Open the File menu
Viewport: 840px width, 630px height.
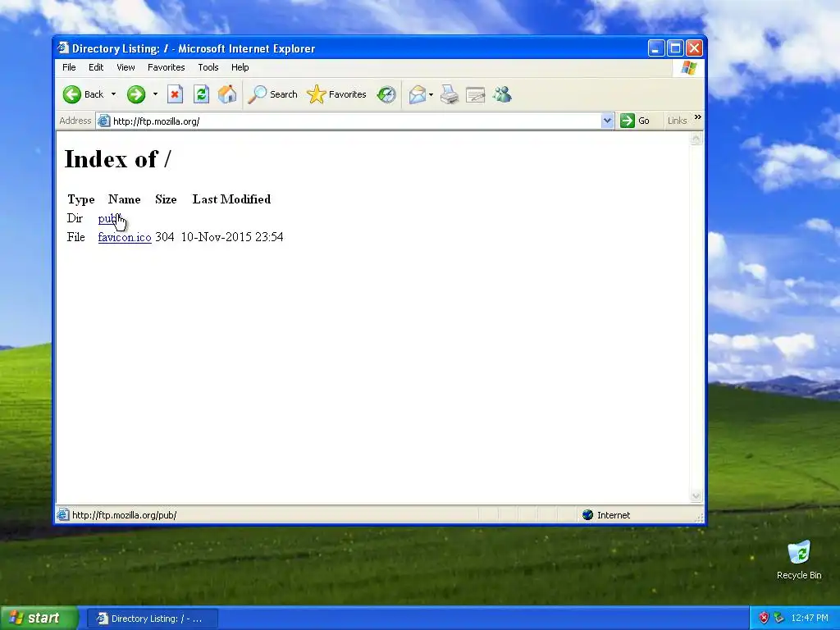coord(69,67)
